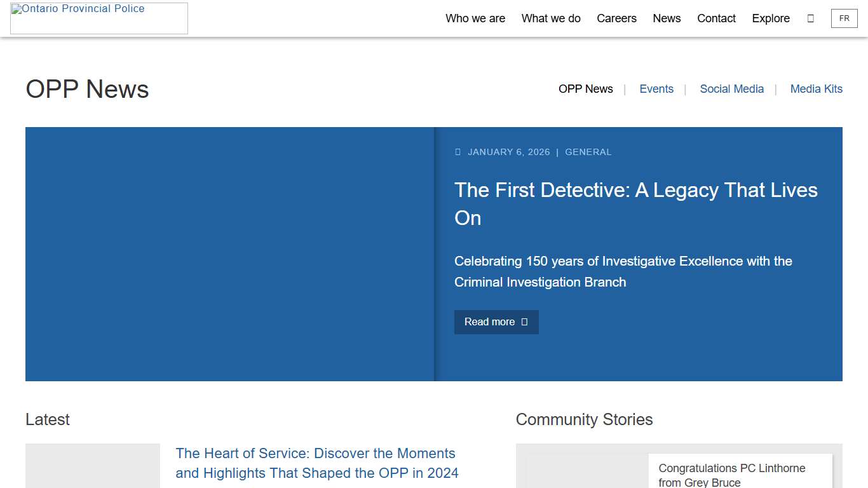This screenshot has height=488, width=868.
Task: Switch to the Social Media section
Action: tap(731, 89)
